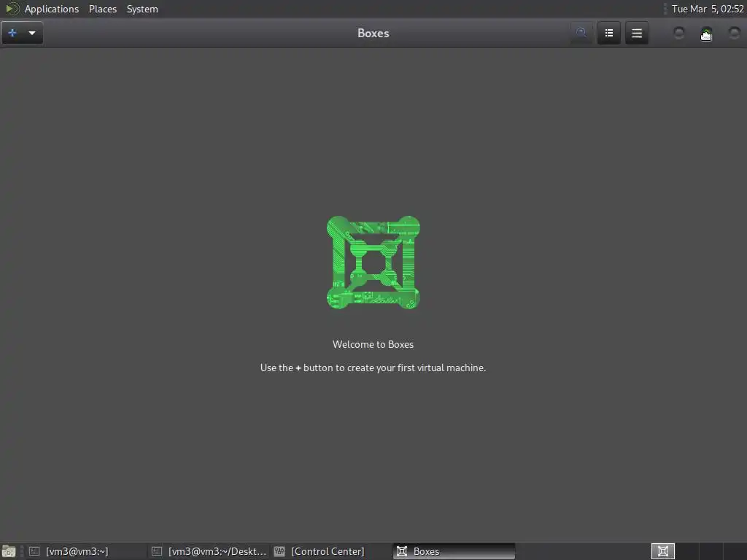Click the Boxes taskbar button

pyautogui.click(x=454, y=551)
